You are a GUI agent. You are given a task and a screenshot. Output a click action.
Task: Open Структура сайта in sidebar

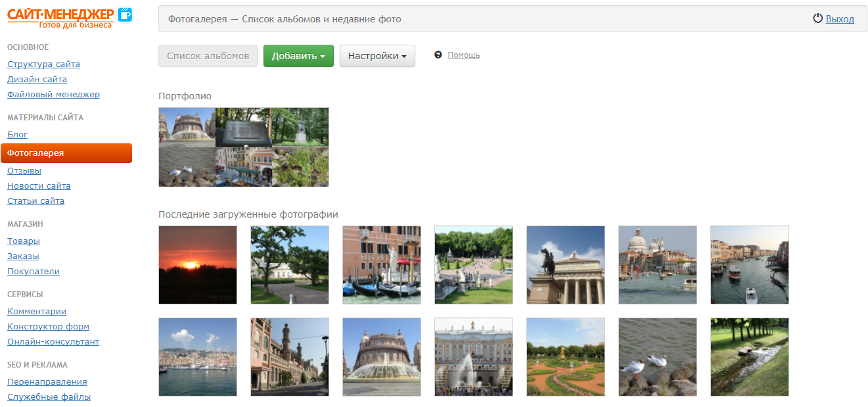coord(43,64)
